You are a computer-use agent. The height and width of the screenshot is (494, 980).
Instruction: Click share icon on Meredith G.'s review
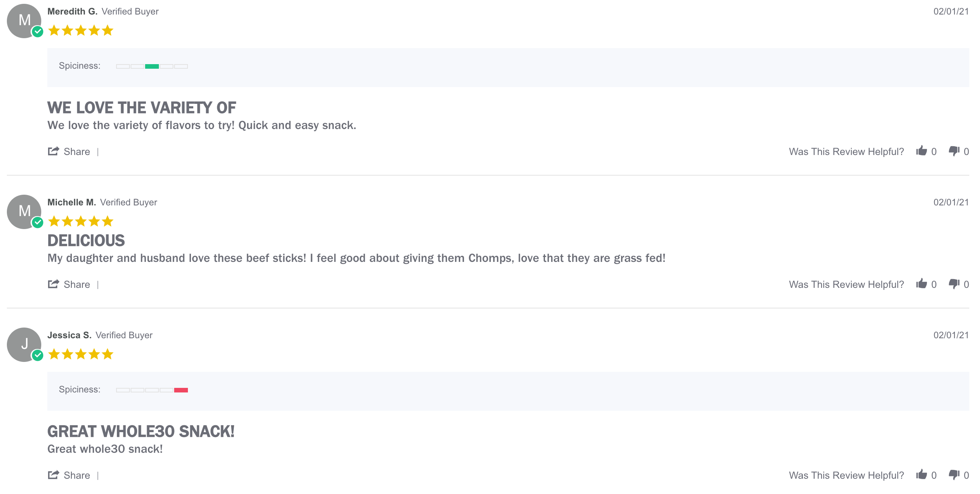point(53,151)
